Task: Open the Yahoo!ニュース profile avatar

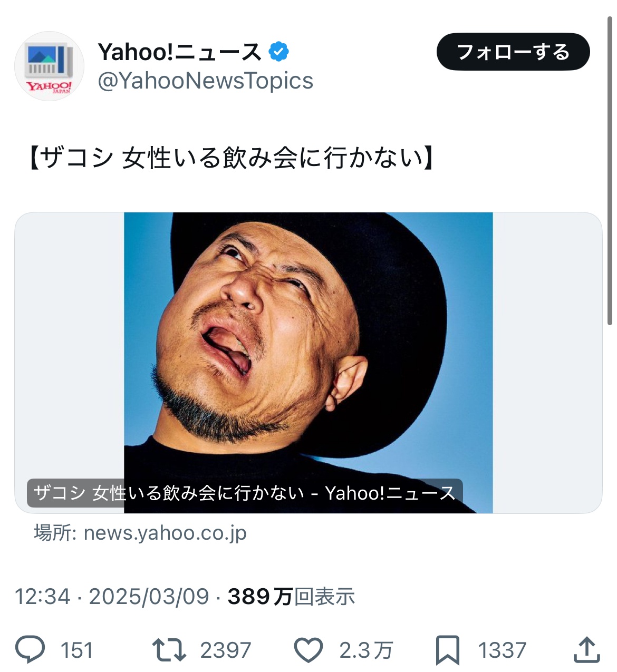Action: 49,66
